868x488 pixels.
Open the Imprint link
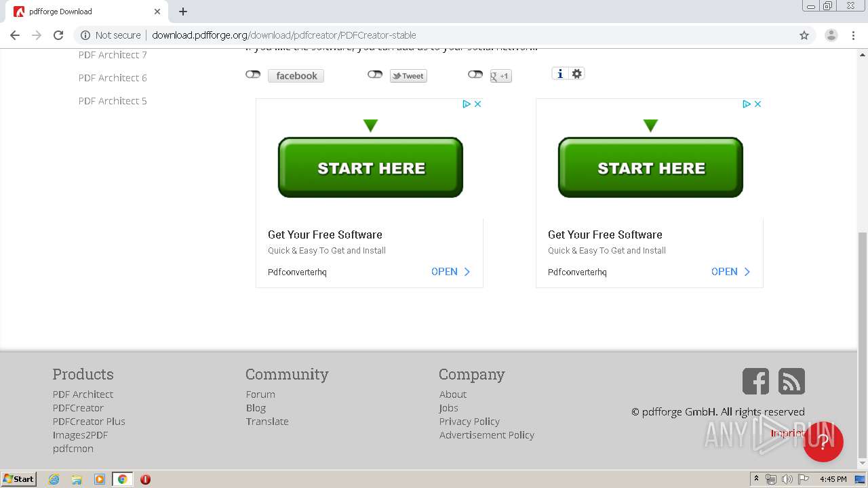[787, 433]
